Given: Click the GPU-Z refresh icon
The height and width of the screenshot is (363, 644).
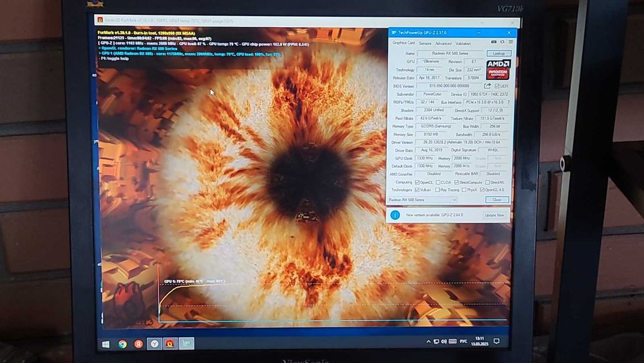Looking at the screenshot, I should [502, 42].
